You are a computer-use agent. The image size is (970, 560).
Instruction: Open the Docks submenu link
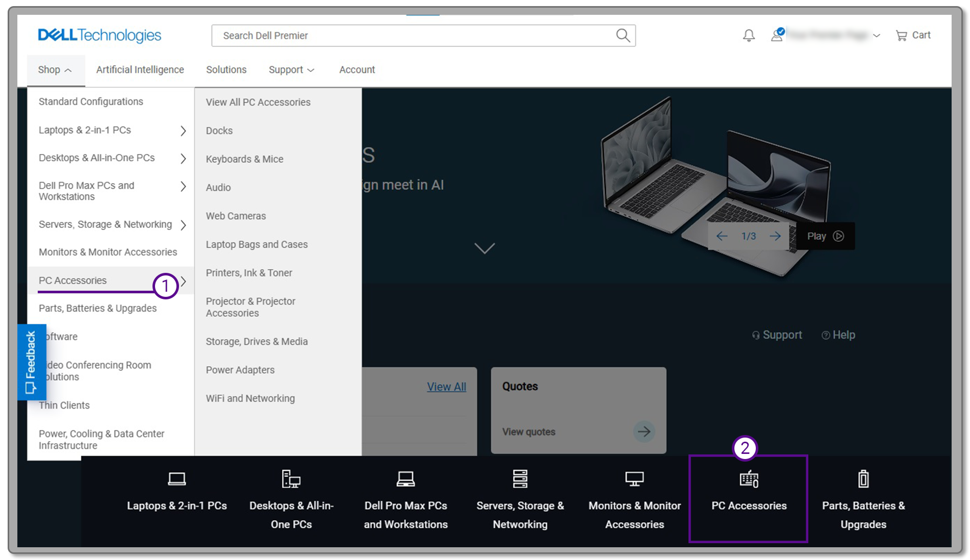tap(219, 131)
